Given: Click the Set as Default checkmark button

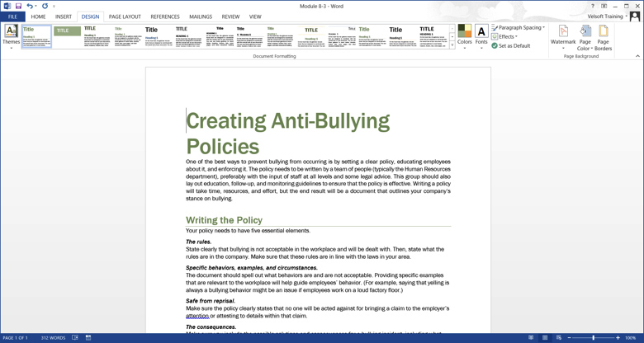Looking at the screenshot, I should 511,46.
